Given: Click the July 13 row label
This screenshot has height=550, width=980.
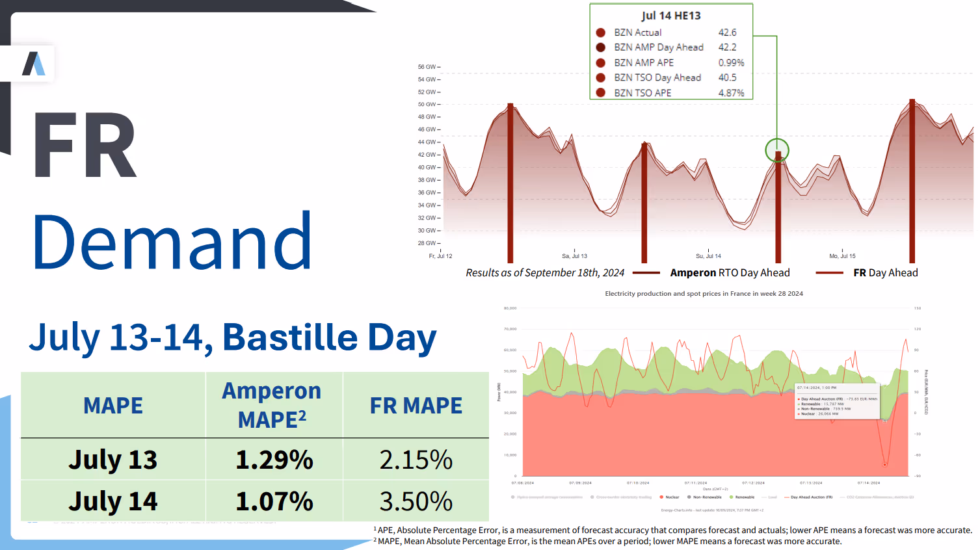Looking at the screenshot, I should 113,460.
